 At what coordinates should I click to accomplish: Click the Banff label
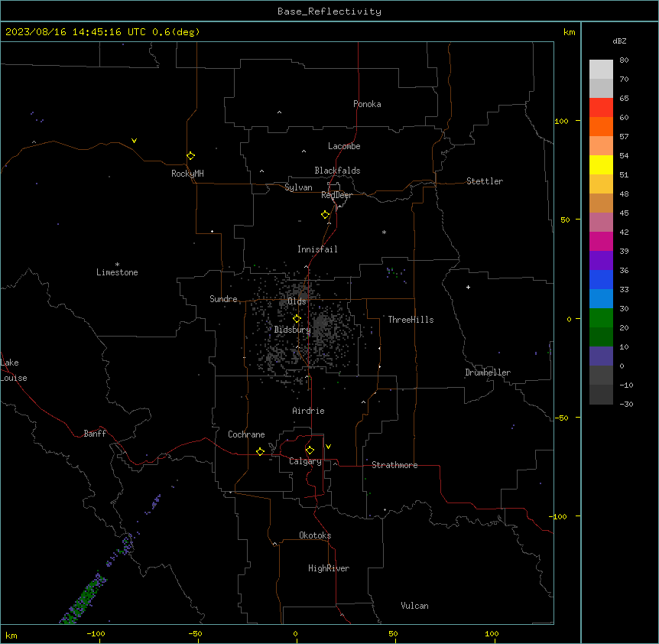(95, 434)
